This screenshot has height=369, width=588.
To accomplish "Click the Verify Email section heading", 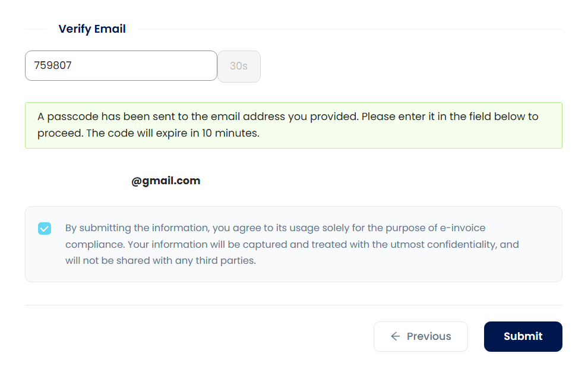I will (92, 29).
